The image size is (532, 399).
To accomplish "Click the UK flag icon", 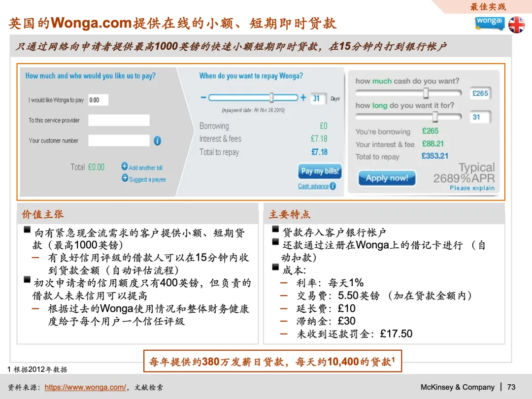I will [x=517, y=25].
